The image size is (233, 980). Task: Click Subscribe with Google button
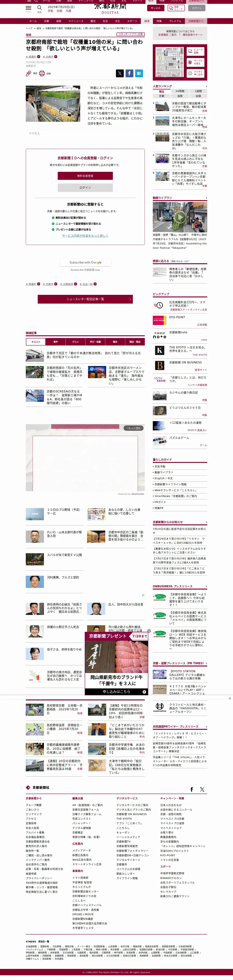(85, 263)
